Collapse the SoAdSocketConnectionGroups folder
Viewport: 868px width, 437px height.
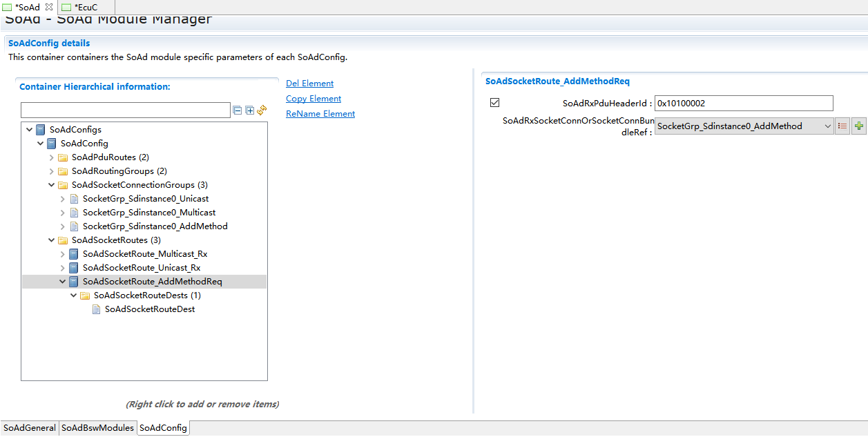52,185
